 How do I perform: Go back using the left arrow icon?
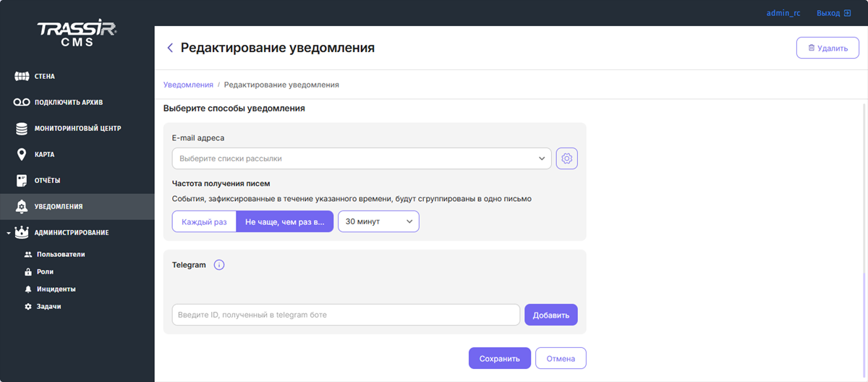pyautogui.click(x=170, y=48)
